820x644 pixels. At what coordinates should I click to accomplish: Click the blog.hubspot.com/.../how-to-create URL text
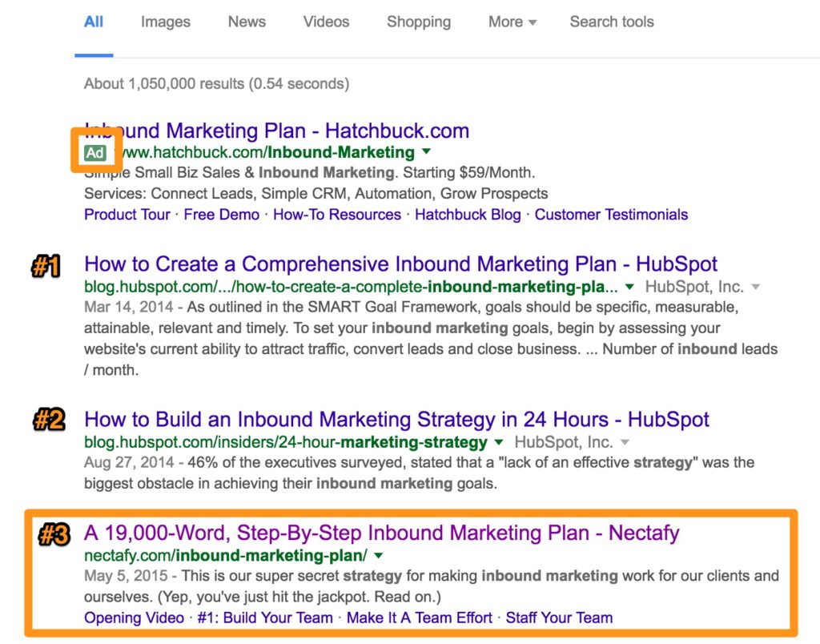click(351, 287)
